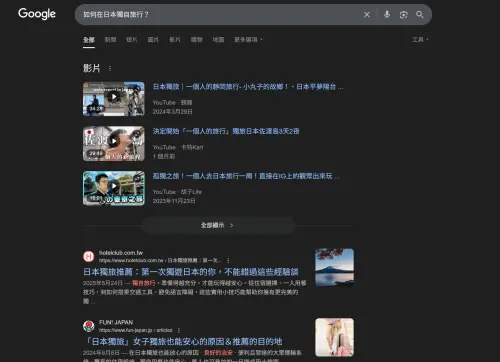
Task: Switch to the 圖片 tab
Action: click(153, 40)
